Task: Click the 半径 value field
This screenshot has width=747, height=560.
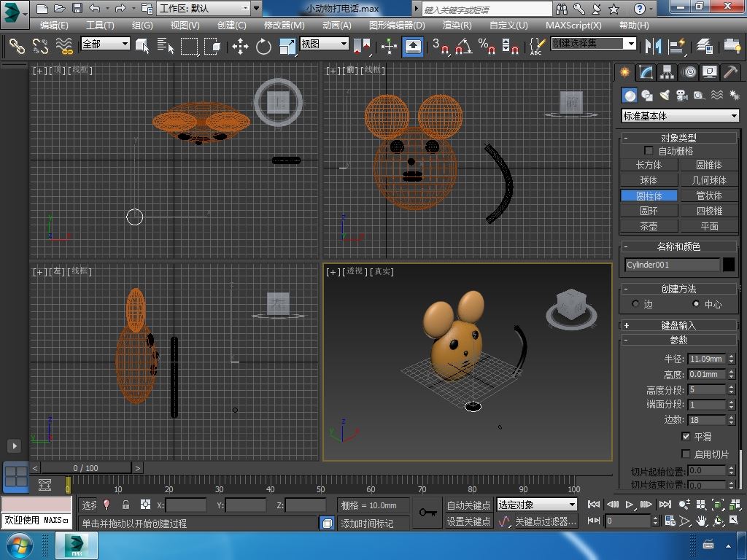Action: click(x=707, y=359)
